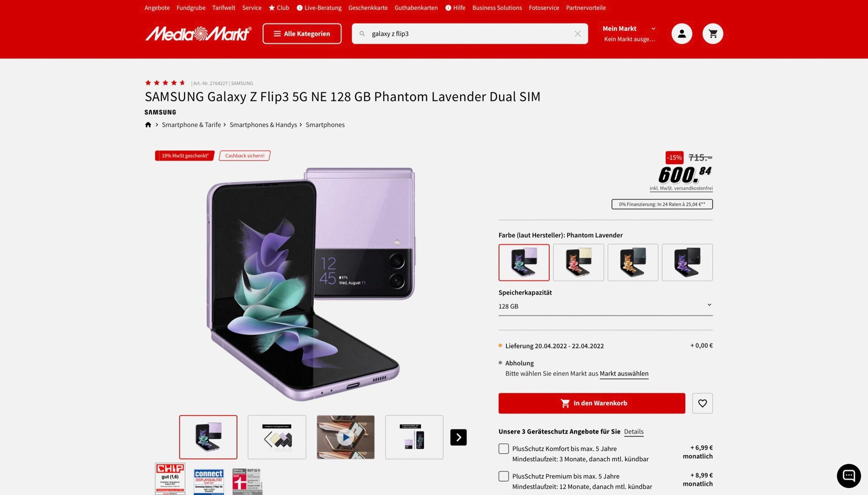
Task: Enable PlusSchutz Komfort checkbox
Action: click(x=504, y=448)
